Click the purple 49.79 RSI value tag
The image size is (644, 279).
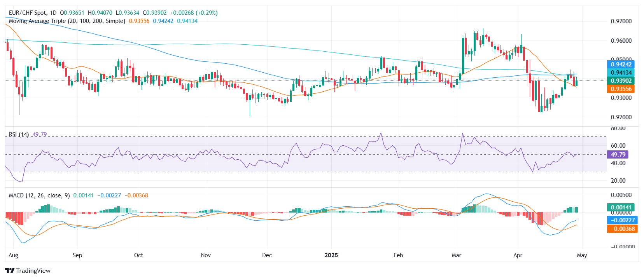(618, 155)
